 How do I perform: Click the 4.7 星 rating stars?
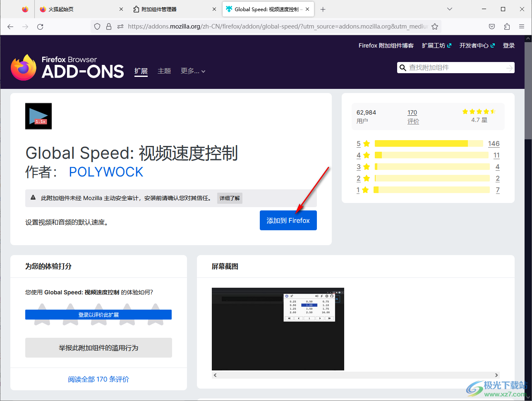coord(479,112)
